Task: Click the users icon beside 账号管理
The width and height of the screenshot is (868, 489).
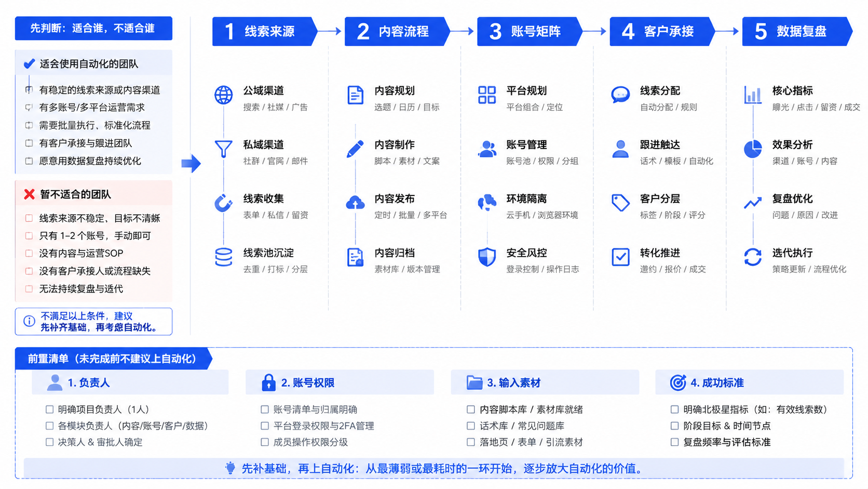Action: click(487, 149)
